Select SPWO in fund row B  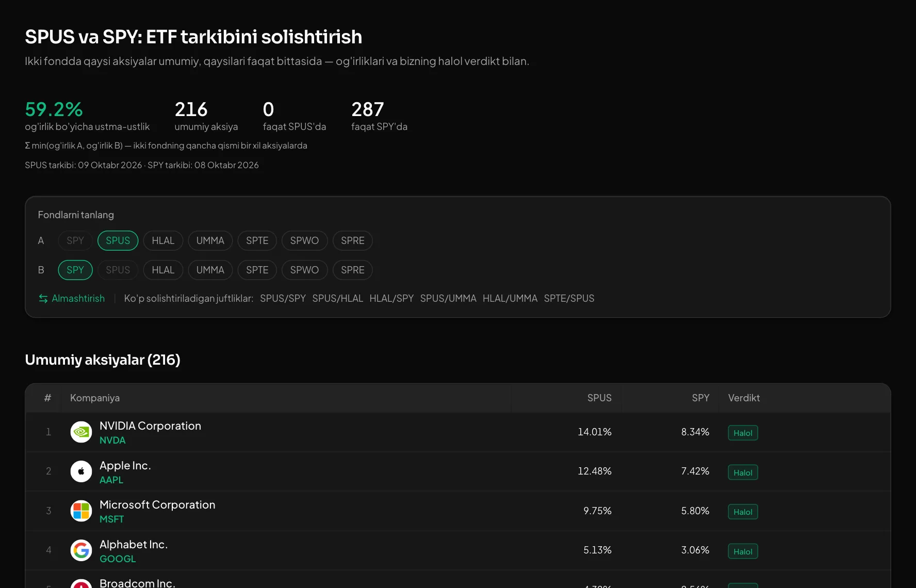click(x=304, y=270)
